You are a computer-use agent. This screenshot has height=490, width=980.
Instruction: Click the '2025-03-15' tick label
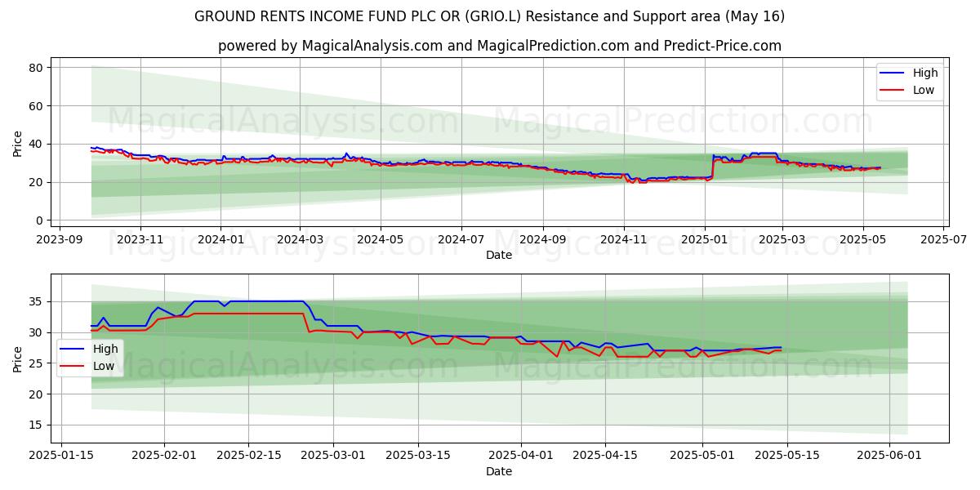418,456
